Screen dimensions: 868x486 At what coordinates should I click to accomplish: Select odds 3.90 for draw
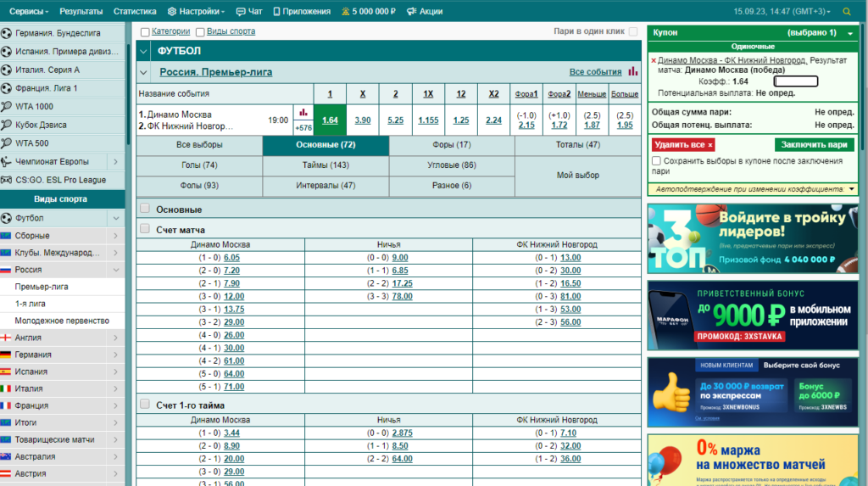click(x=363, y=120)
